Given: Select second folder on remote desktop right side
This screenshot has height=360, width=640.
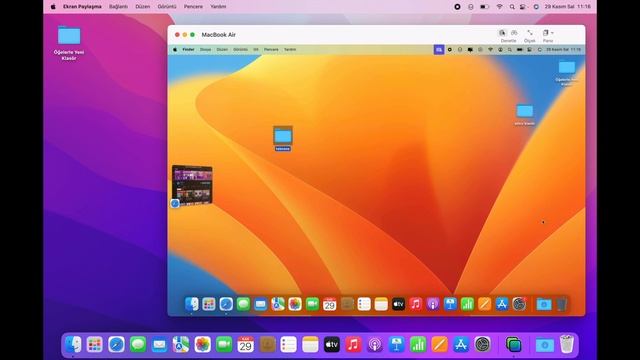Looking at the screenshot, I should tap(524, 114).
